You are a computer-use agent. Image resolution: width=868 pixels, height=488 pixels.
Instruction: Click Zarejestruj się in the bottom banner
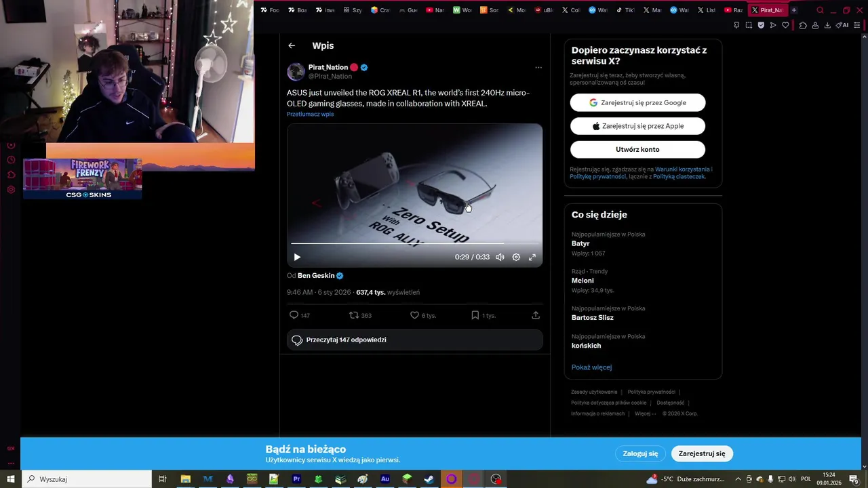pos(702,453)
